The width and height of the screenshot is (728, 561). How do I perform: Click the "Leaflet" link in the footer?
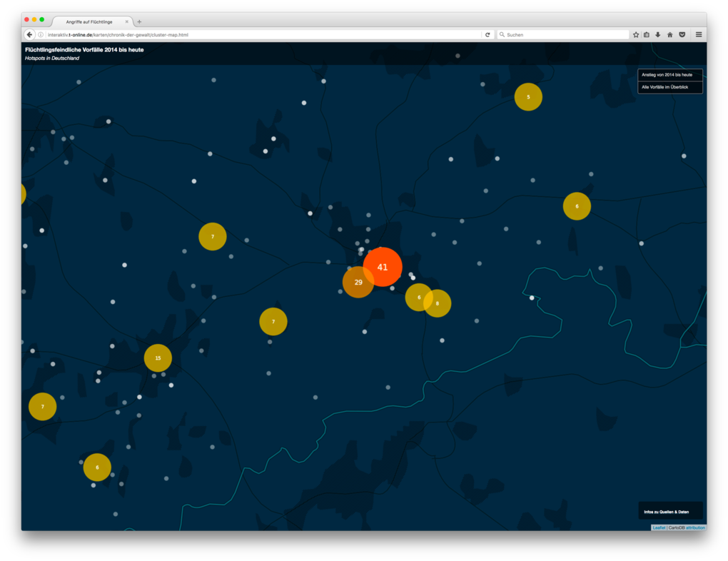[x=659, y=527]
